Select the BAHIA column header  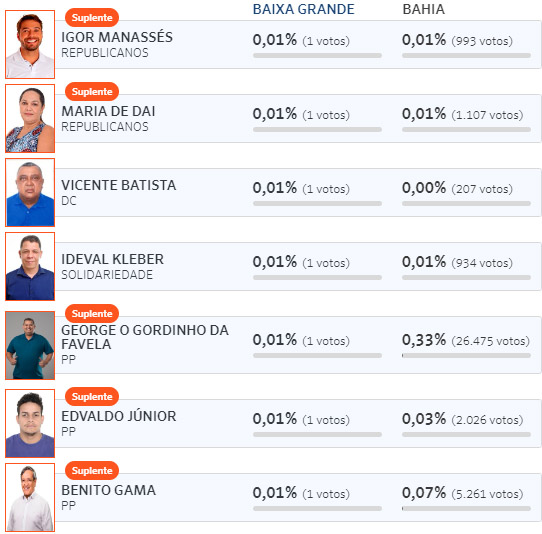coord(423,9)
